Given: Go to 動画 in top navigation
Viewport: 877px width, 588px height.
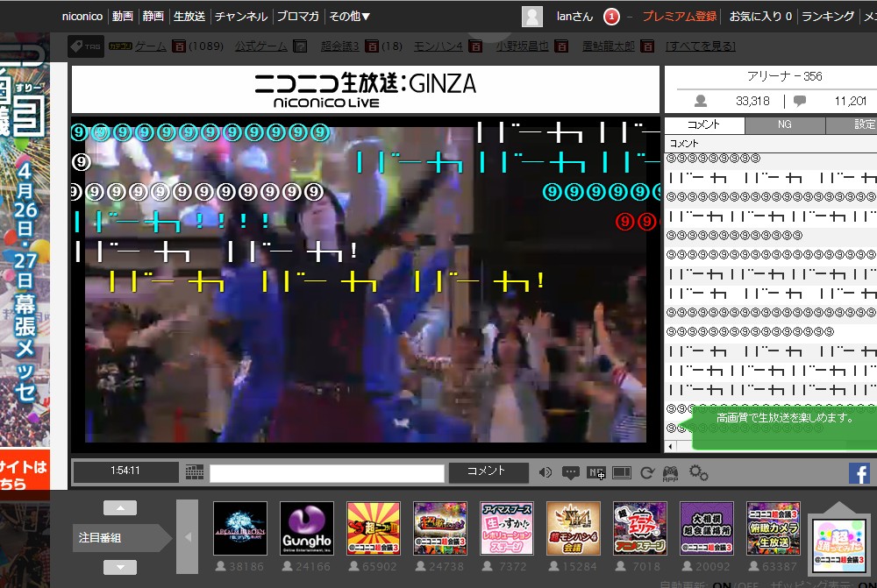Looking at the screenshot, I should (x=123, y=16).
